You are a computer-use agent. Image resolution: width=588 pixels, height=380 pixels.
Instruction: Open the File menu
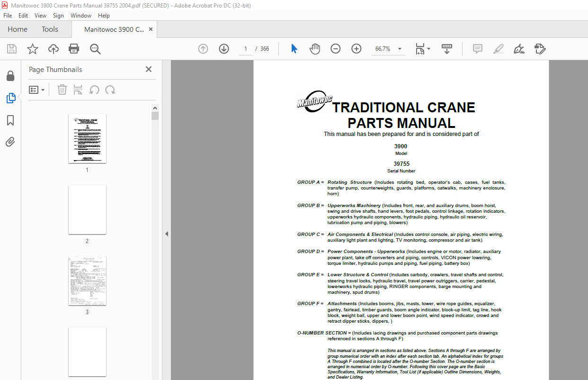pyautogui.click(x=8, y=16)
